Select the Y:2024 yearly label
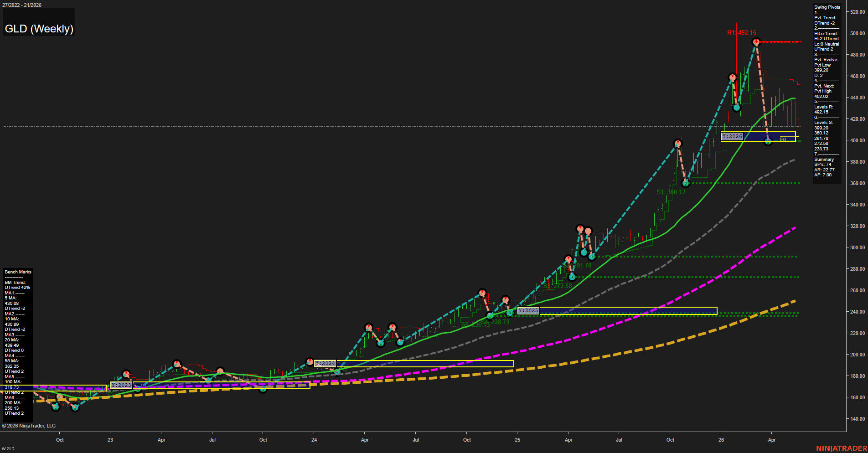Viewport: 868px width, 453px height. pos(325,363)
